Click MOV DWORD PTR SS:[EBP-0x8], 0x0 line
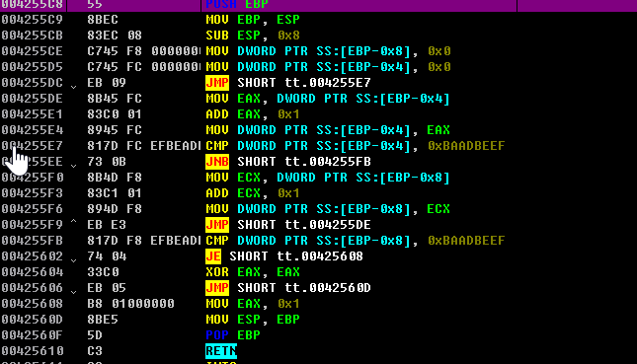The width and height of the screenshot is (637, 364). (328, 51)
